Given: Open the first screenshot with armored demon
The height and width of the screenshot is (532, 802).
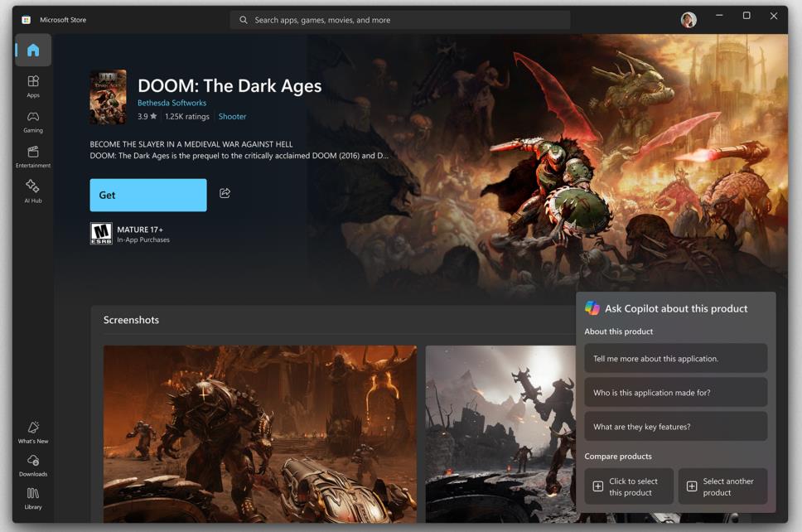Looking at the screenshot, I should [260, 434].
